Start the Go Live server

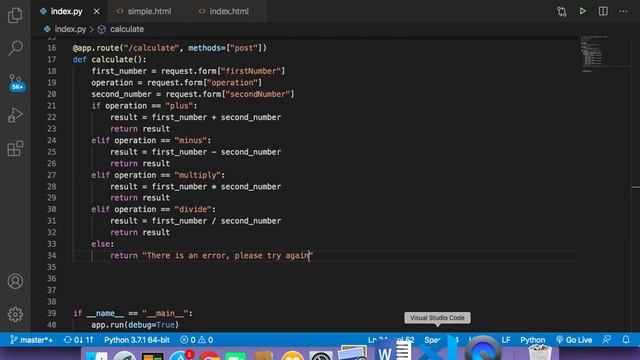pyautogui.click(x=574, y=340)
